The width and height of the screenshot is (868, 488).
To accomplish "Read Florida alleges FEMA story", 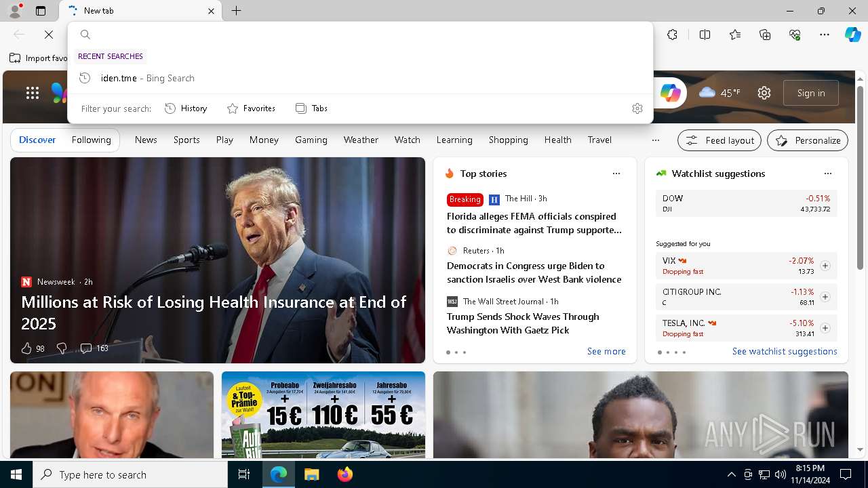I will (534, 223).
